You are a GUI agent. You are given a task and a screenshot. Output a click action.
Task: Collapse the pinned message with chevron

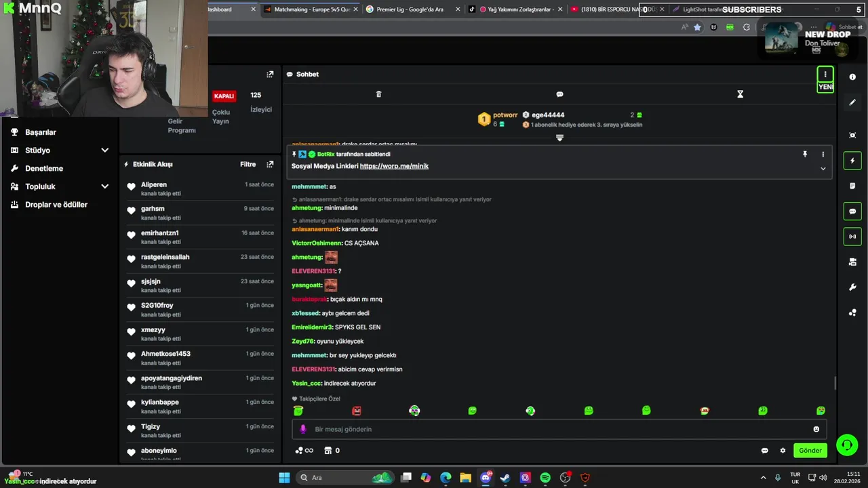pyautogui.click(x=823, y=169)
